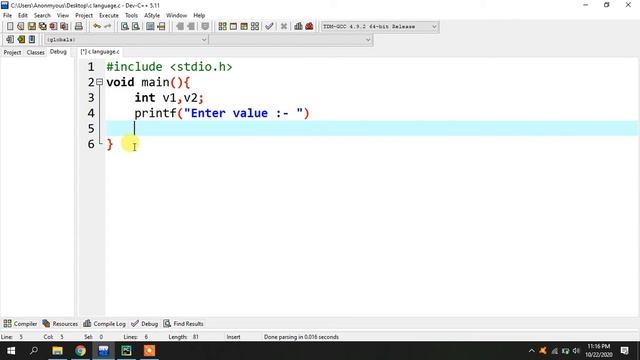This screenshot has height=360, width=640.
Task: Open the View menu
Action: (62, 15)
